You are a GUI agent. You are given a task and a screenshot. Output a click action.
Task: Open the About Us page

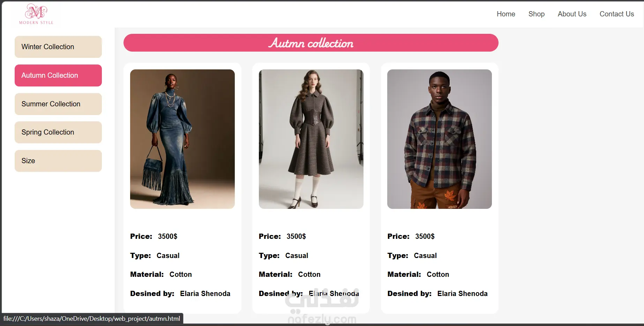pyautogui.click(x=572, y=14)
